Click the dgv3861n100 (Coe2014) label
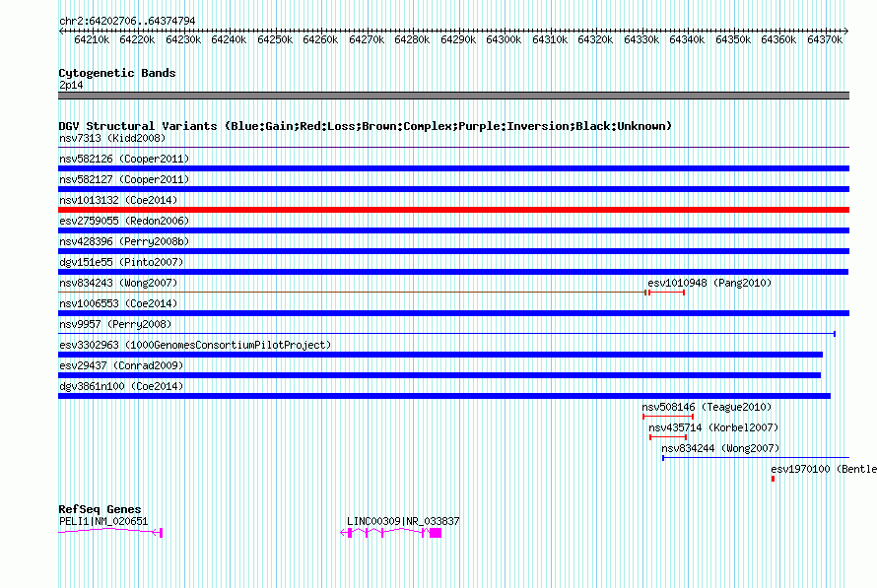The height and width of the screenshot is (588, 877). (121, 386)
